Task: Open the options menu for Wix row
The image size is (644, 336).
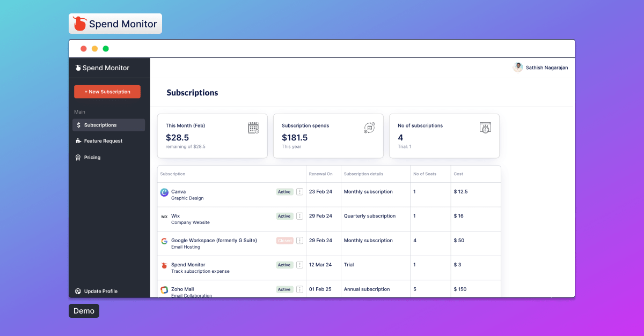Action: pos(299,216)
